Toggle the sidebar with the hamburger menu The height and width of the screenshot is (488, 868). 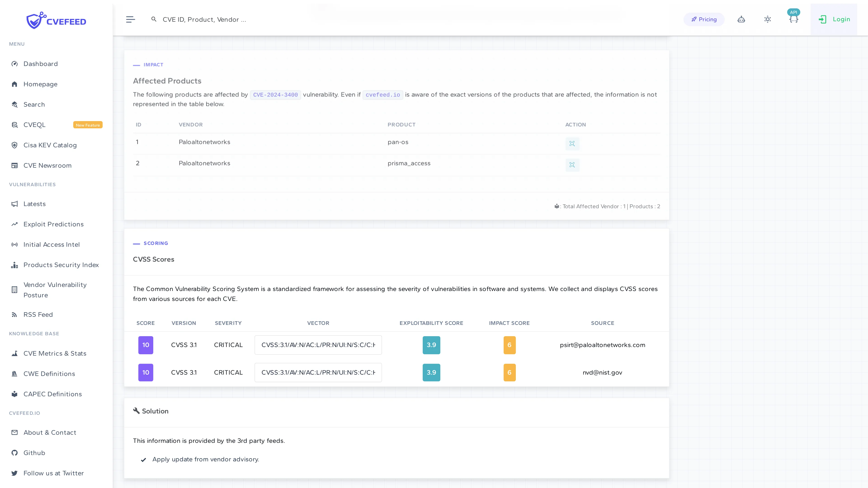[130, 19]
